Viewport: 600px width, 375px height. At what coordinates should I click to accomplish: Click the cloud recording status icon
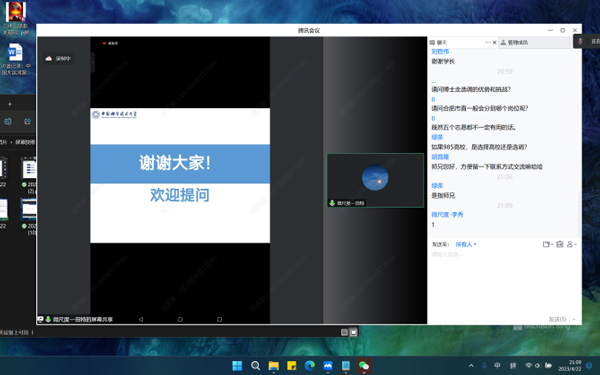click(49, 59)
